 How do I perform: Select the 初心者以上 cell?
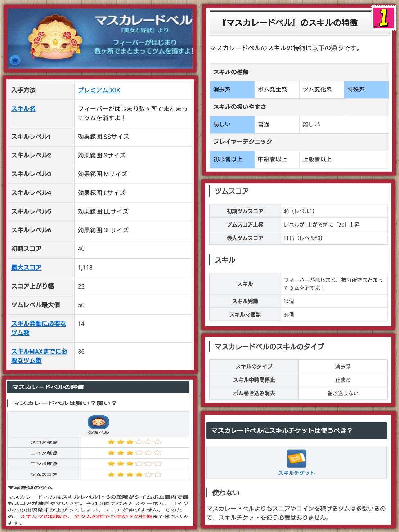click(x=232, y=159)
